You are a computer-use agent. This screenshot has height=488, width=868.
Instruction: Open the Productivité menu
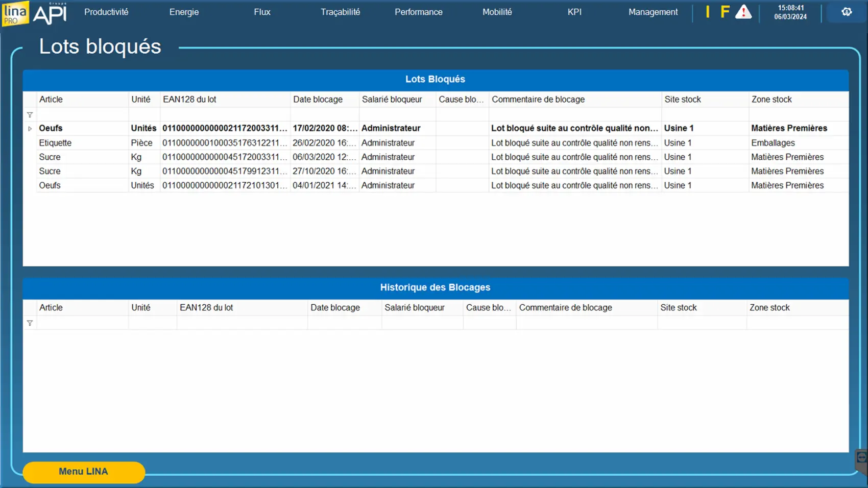[x=106, y=12]
